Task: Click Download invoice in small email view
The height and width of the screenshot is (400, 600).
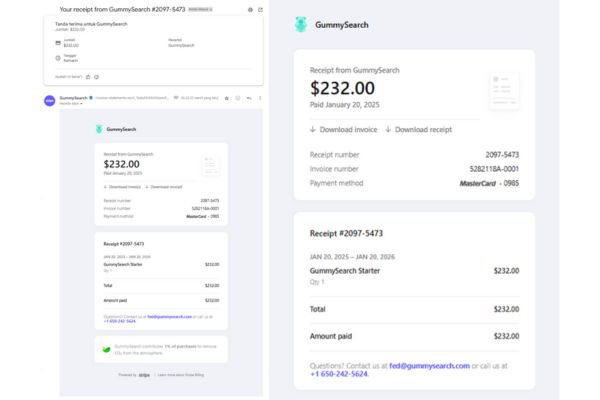Action: coord(123,187)
